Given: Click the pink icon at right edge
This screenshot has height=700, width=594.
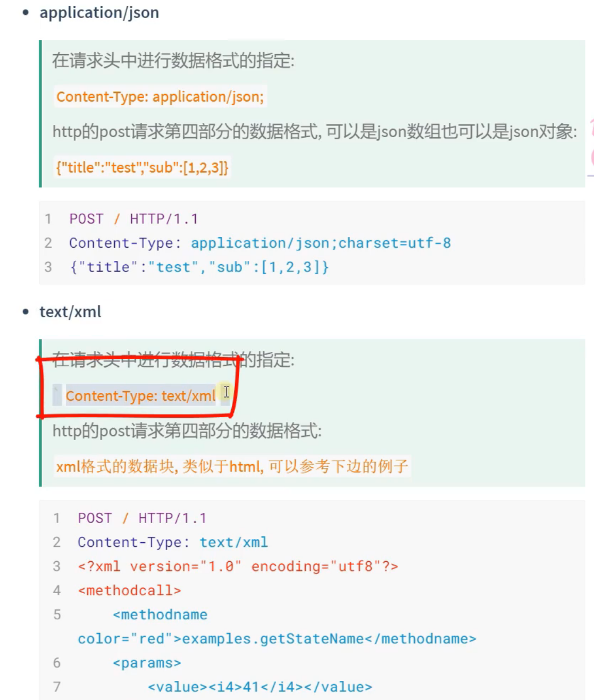Looking at the screenshot, I should (x=591, y=144).
